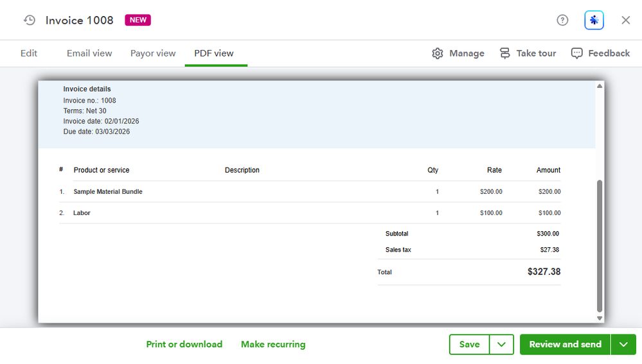This screenshot has height=364, width=642.
Task: Click the Save button
Action: (x=469, y=345)
